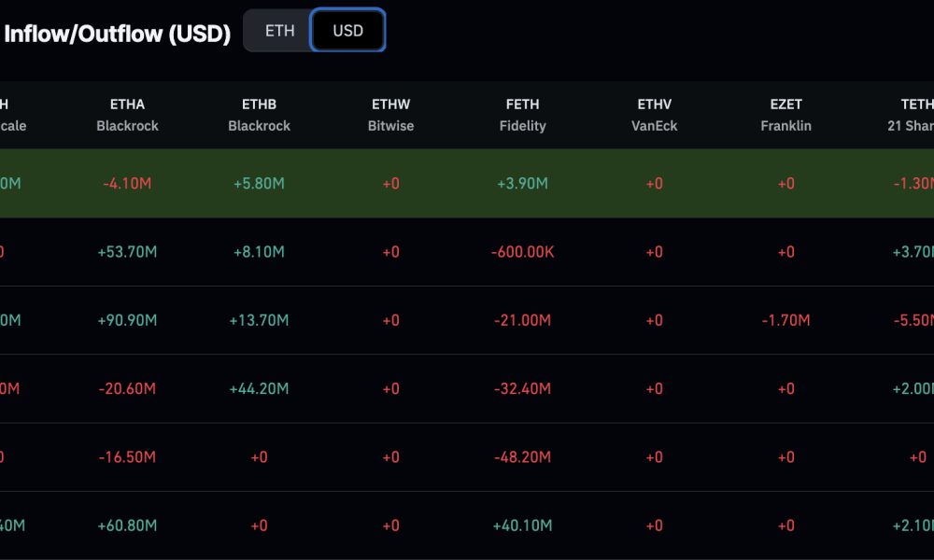Switch to the ETH display tab
The width and height of the screenshot is (934, 560).
pyautogui.click(x=277, y=30)
